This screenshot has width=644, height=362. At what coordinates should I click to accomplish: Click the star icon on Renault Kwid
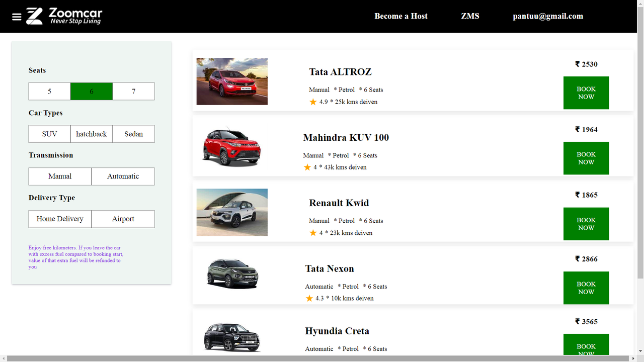[313, 233]
